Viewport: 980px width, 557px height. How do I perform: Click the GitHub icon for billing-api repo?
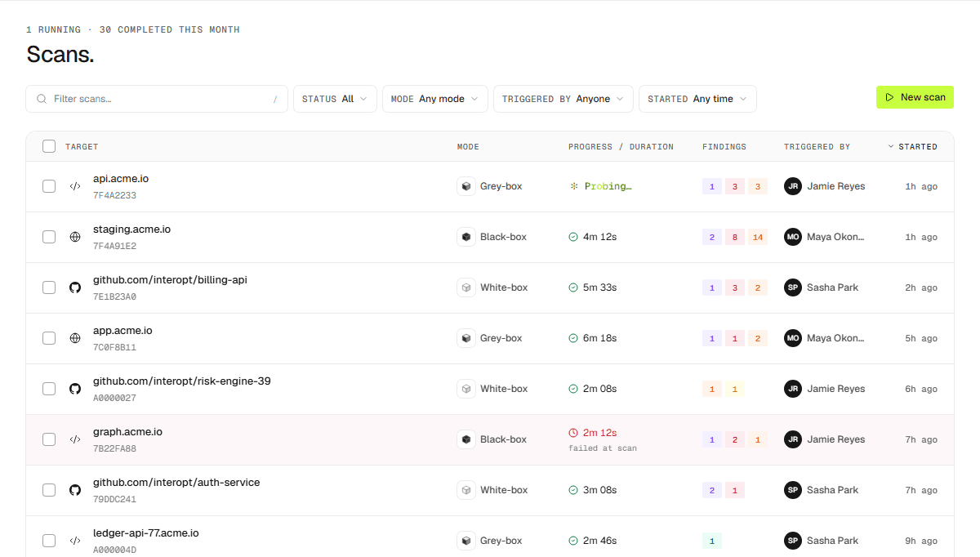point(75,287)
